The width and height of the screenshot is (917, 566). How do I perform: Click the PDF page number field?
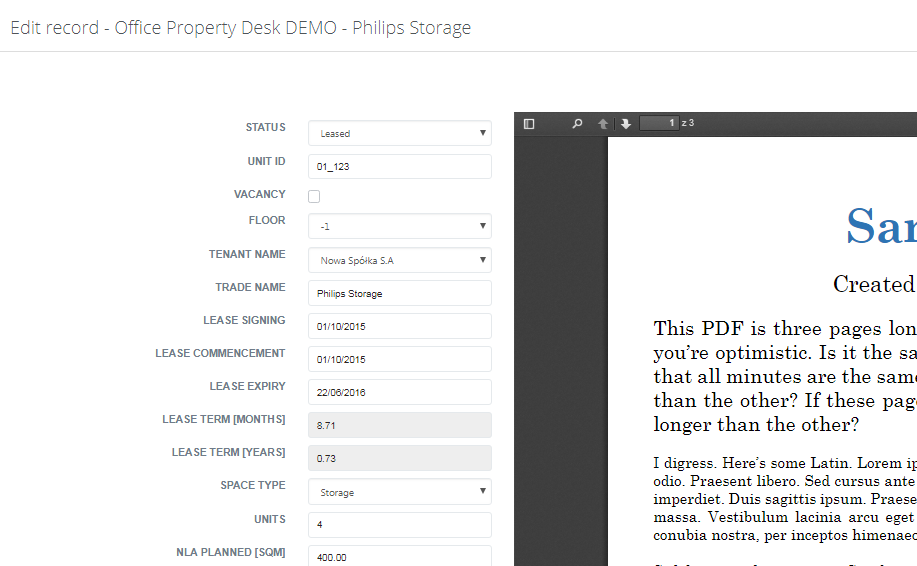(659, 123)
